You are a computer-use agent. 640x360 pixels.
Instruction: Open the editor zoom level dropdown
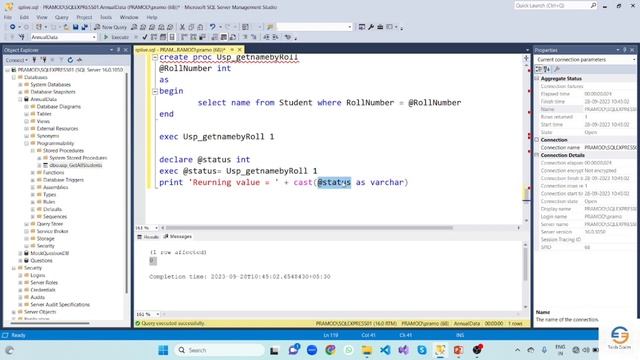(x=156, y=228)
